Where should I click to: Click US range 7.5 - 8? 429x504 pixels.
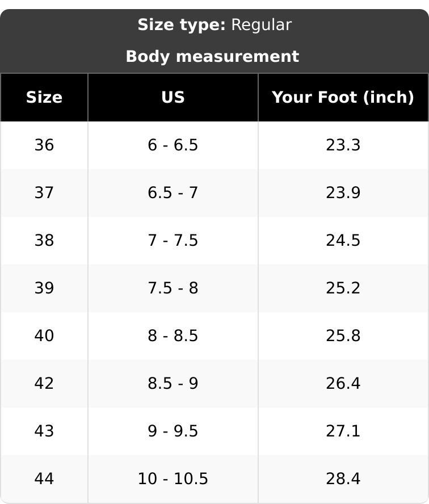(173, 288)
